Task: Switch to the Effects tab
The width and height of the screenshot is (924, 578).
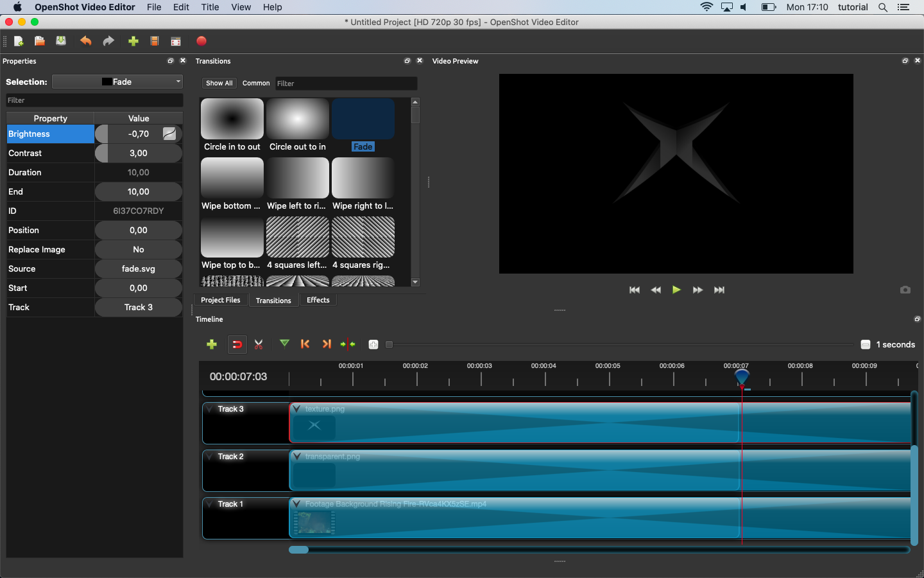Action: coord(318,300)
